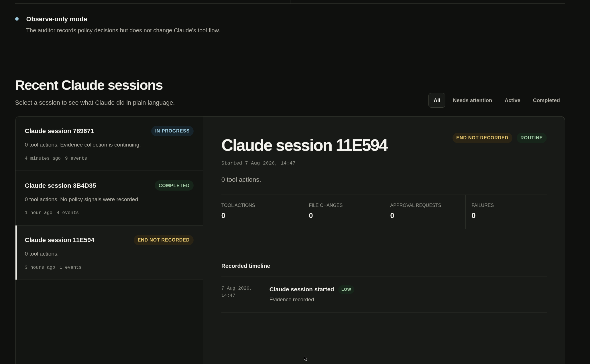Click the FAILURES stat cell
Viewport: 590px width, 364px height.
[506, 212]
